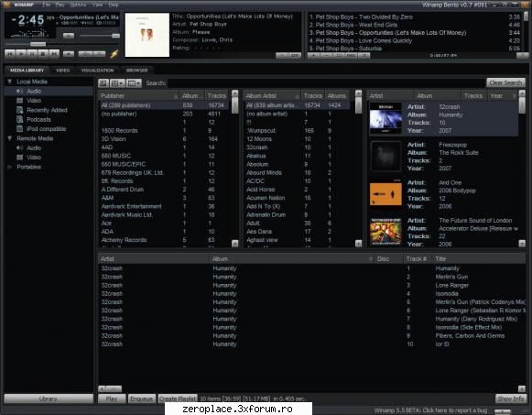
Task: Switch to the Media Library tab
Action: coord(27,71)
